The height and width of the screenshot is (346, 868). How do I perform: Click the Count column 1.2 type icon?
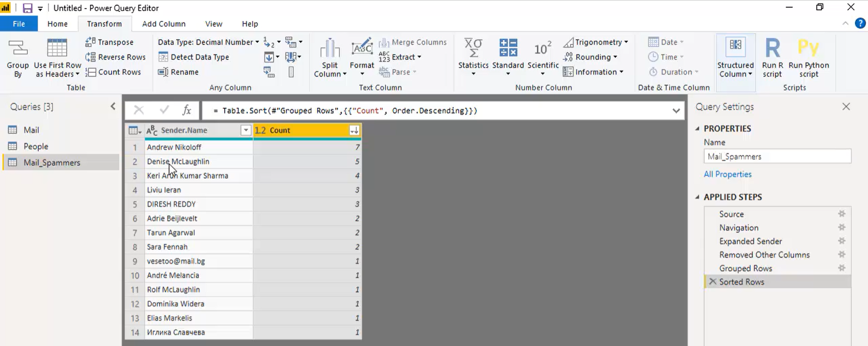(260, 131)
